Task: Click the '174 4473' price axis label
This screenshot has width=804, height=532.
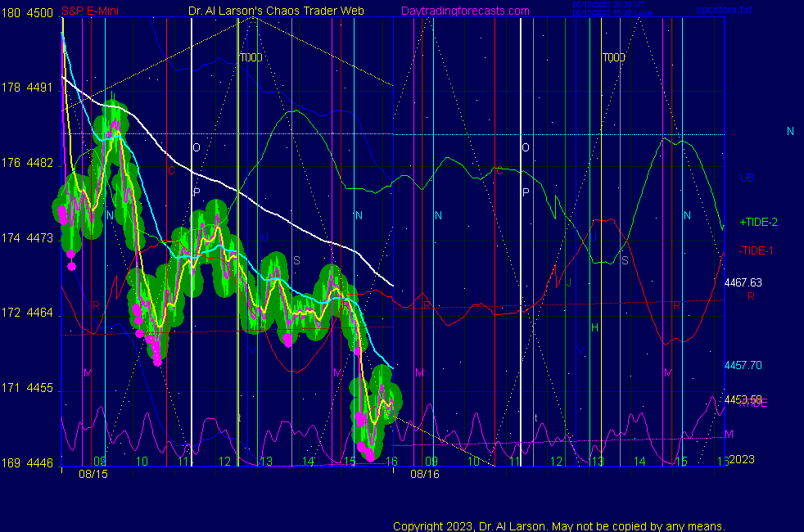Action: click(28, 238)
